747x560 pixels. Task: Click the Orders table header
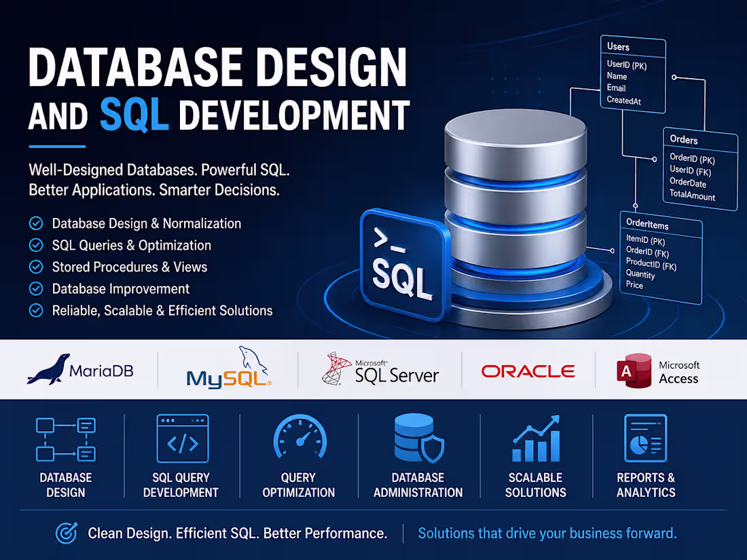[700, 140]
